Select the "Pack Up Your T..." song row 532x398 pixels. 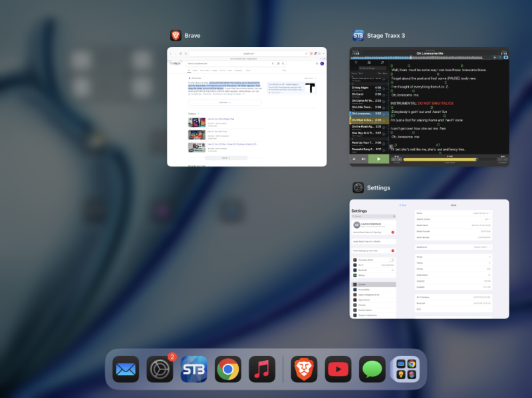coord(367,144)
